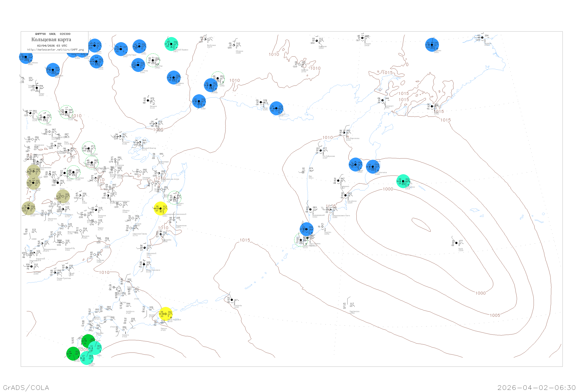Open the meteocenter.net UHPP.png URL text
This screenshot has width=588, height=392.
point(55,50)
